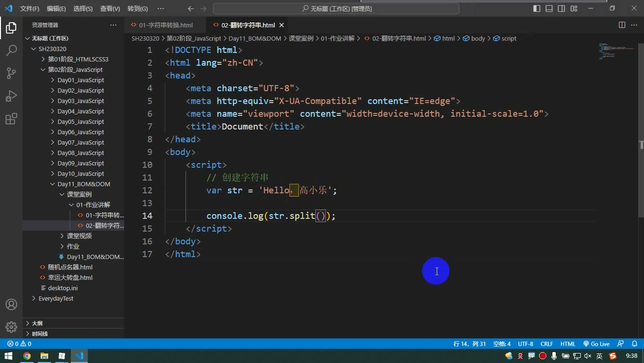Click the title bar search box

336,9
